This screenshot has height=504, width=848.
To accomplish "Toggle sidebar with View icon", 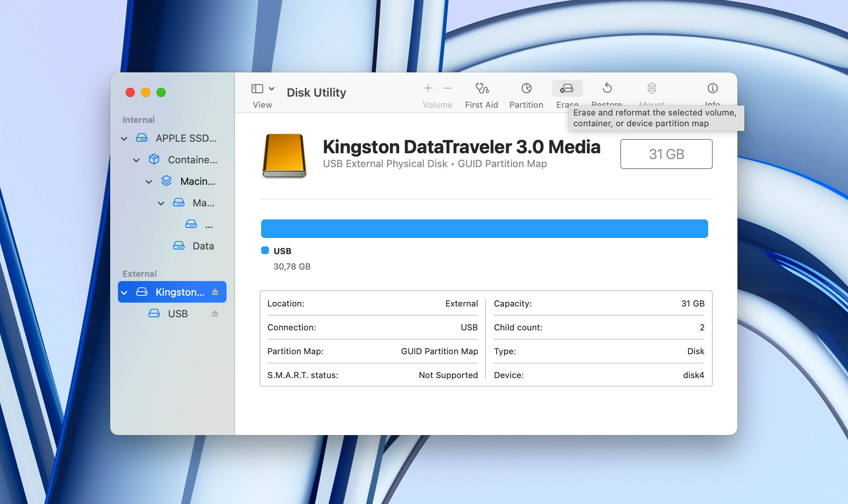I will 257,89.
